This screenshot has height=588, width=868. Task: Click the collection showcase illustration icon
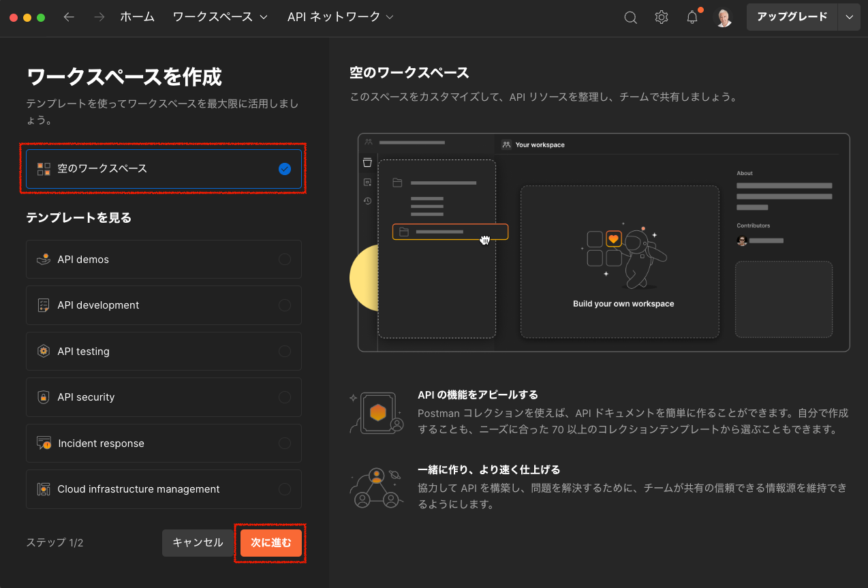[x=377, y=412]
